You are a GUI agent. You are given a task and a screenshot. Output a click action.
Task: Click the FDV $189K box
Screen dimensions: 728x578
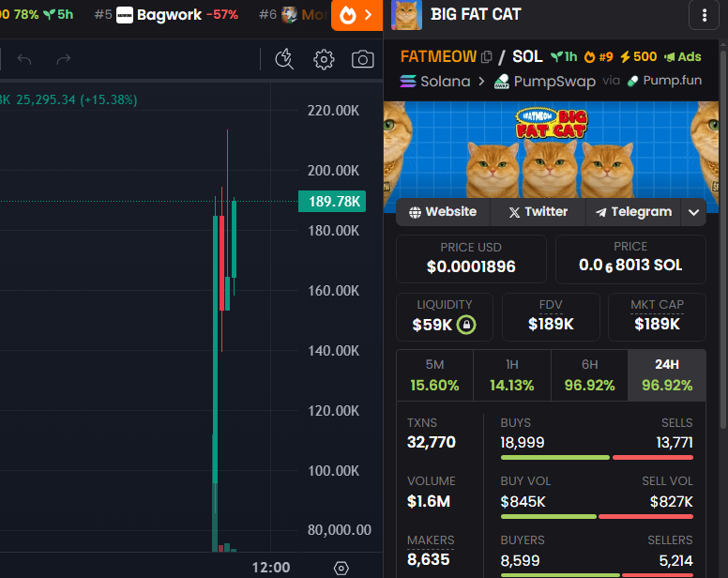click(551, 317)
